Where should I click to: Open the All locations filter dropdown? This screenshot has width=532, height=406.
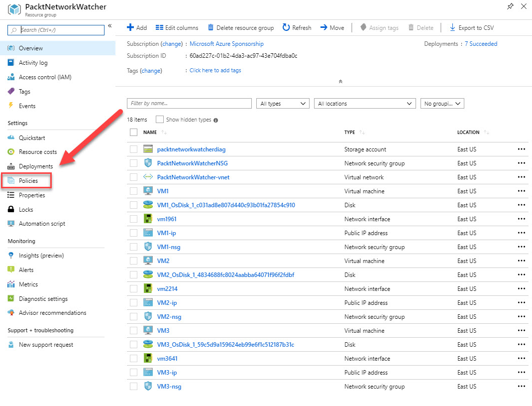pos(365,104)
